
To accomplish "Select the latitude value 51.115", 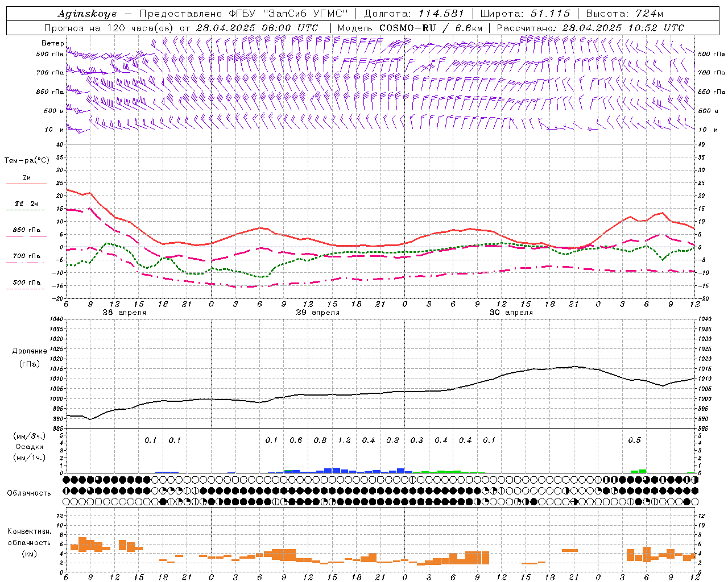I will pyautogui.click(x=550, y=14).
